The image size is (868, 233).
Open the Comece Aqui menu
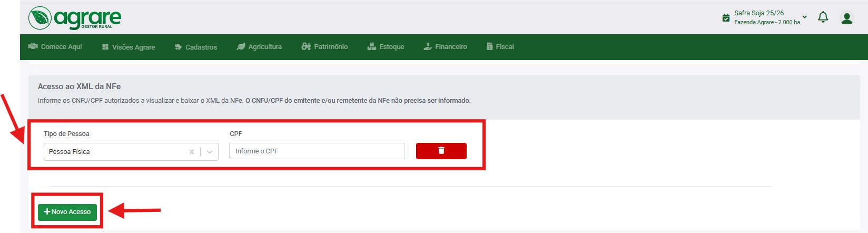55,46
